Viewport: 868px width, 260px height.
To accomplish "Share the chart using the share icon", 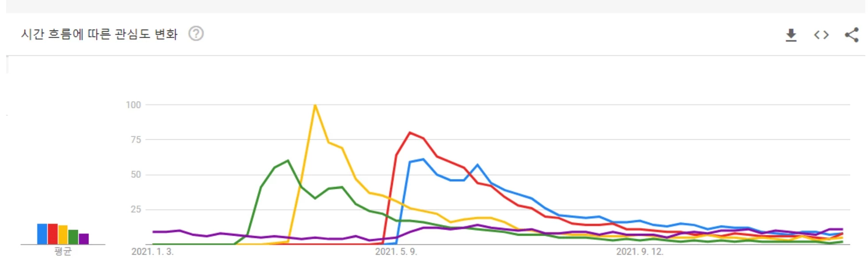I will click(852, 35).
